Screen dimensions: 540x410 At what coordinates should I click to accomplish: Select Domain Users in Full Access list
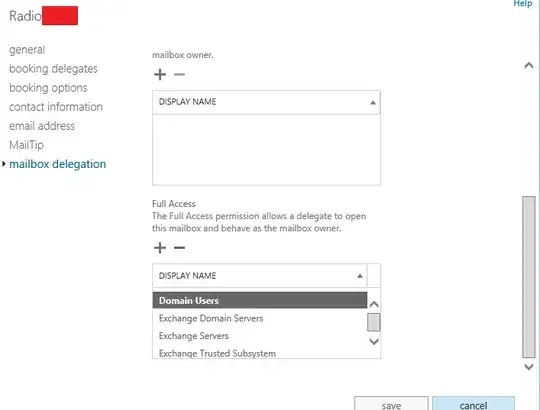260,300
